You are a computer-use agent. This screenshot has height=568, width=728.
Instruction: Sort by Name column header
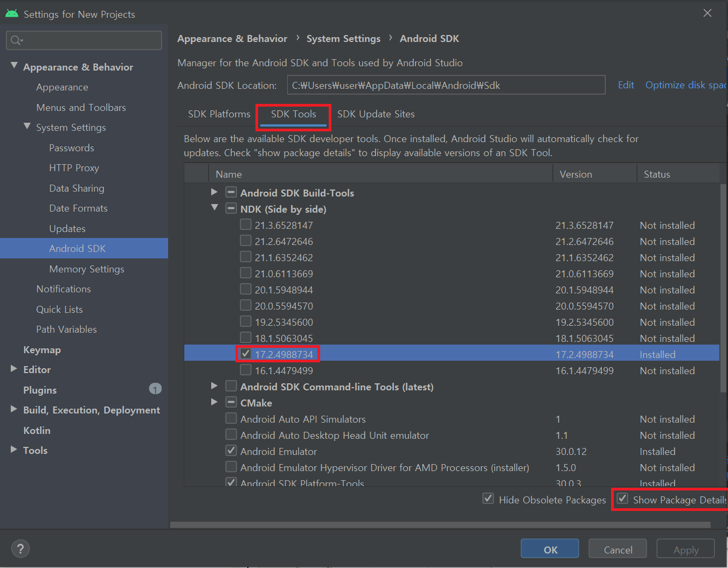pos(380,174)
